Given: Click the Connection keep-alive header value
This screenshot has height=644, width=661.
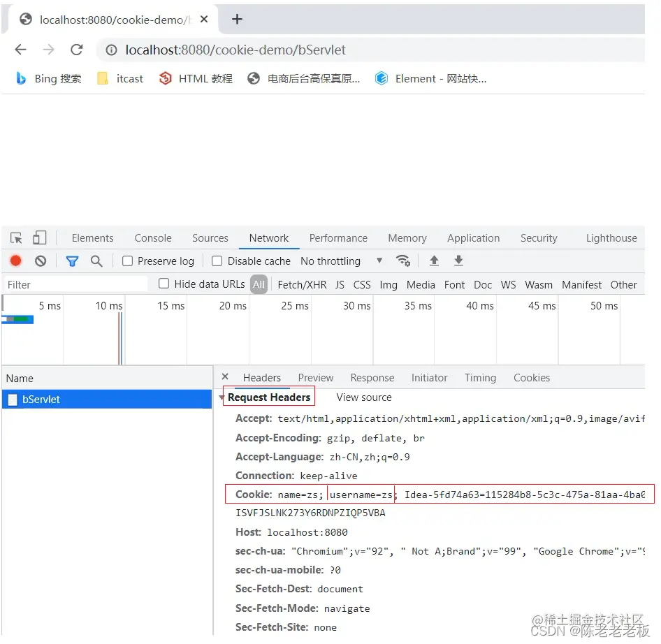Looking at the screenshot, I should (328, 476).
